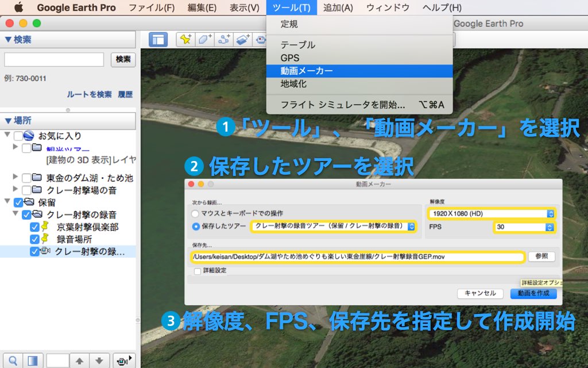Screen dimensions: 588x368
Task: Click the Add Image Overlay toolbar icon
Action: pos(243,40)
